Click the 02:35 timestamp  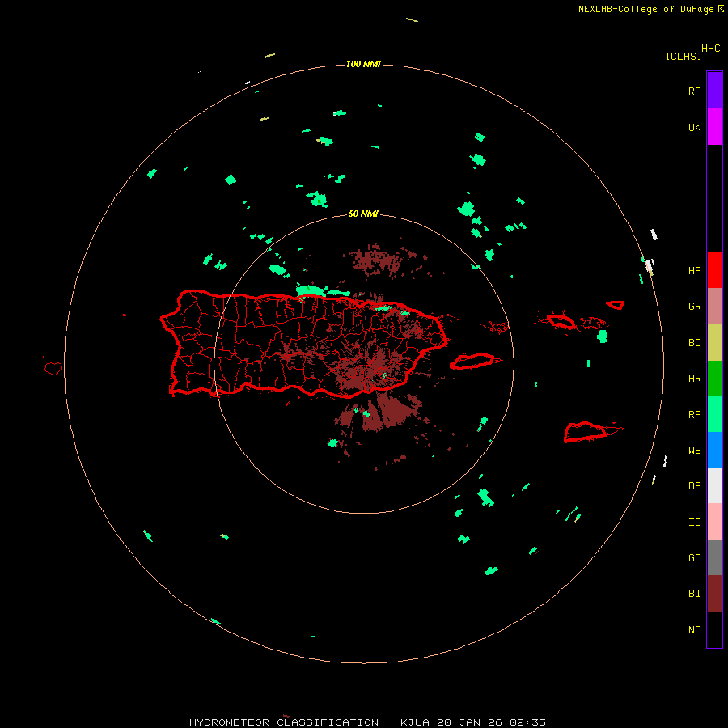click(x=528, y=722)
